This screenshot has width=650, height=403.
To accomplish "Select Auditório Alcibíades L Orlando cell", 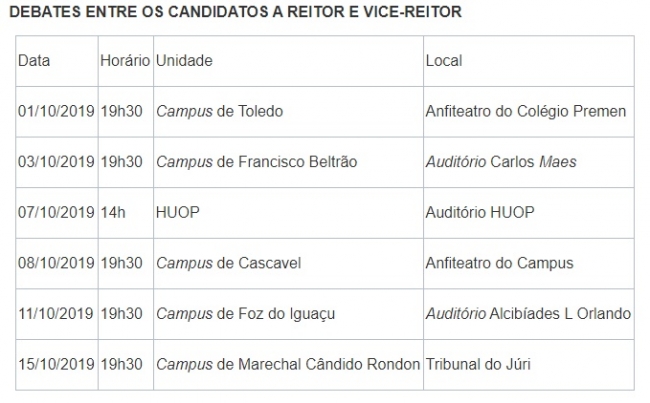I will coord(529,314).
